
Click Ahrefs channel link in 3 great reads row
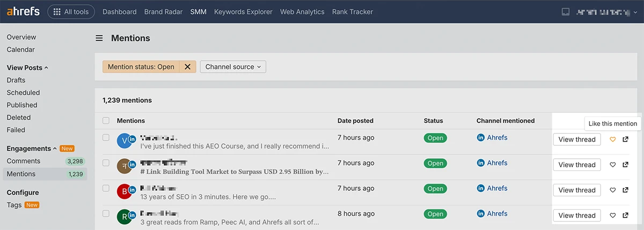(x=497, y=213)
